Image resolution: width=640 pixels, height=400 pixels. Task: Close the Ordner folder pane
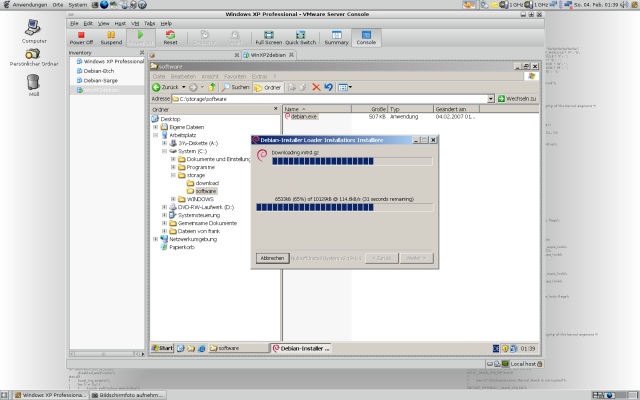tap(276, 109)
